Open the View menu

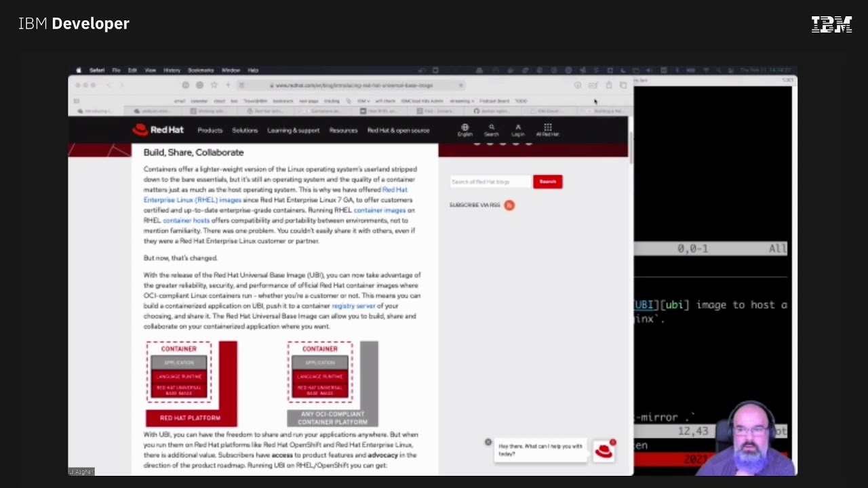151,70
